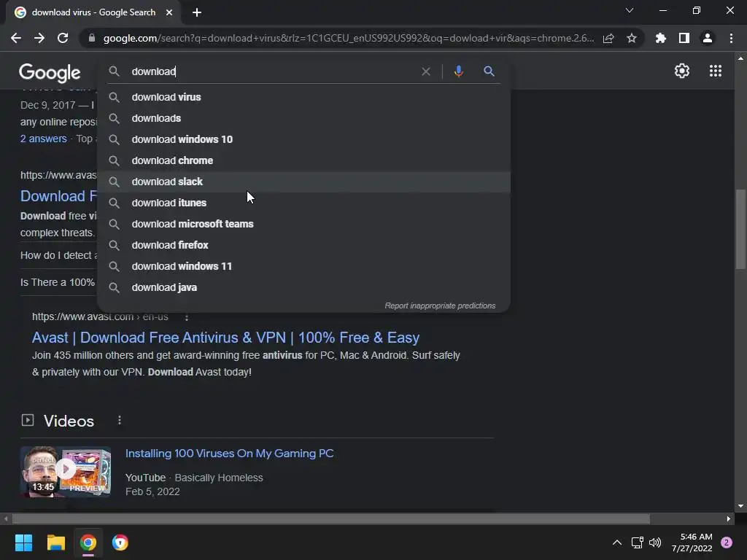Open network status tray icon
Screen dimensions: 747x560
click(x=637, y=542)
